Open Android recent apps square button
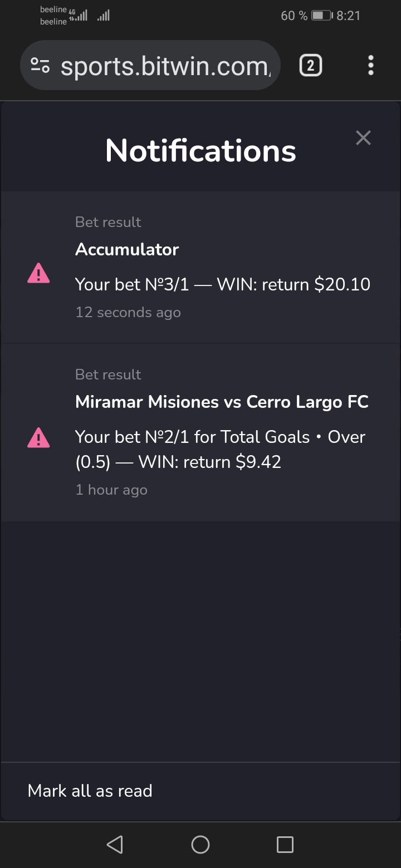Image resolution: width=401 pixels, height=868 pixels. (x=285, y=845)
